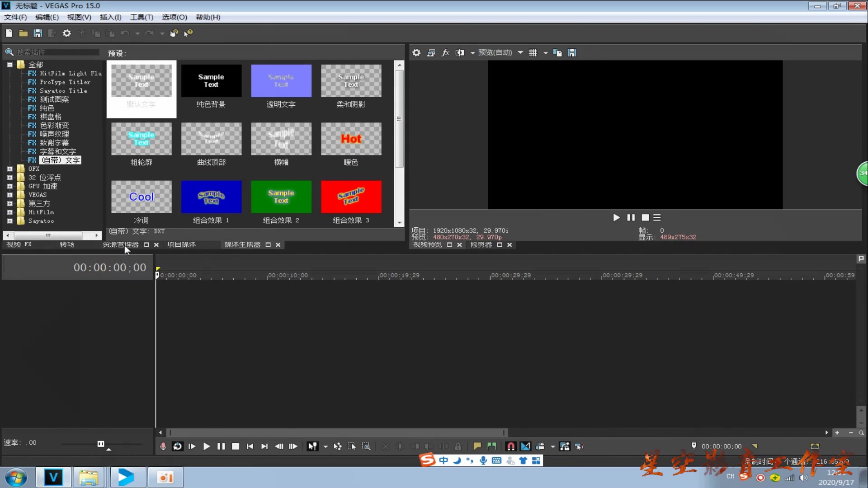Expand the 第三方 folder

pyautogui.click(x=9, y=204)
